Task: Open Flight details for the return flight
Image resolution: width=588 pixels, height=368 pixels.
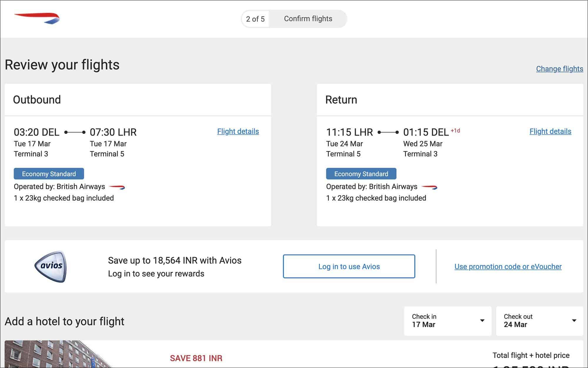Action: [550, 131]
